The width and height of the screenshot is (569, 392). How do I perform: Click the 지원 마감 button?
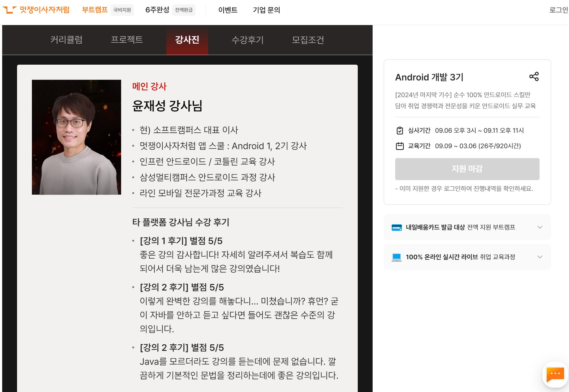(467, 169)
